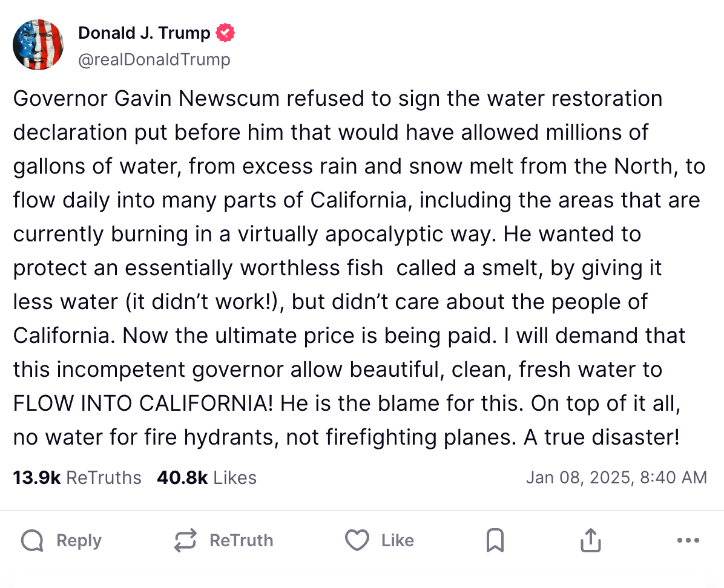Open the Donald J. Trump display name

144,33
